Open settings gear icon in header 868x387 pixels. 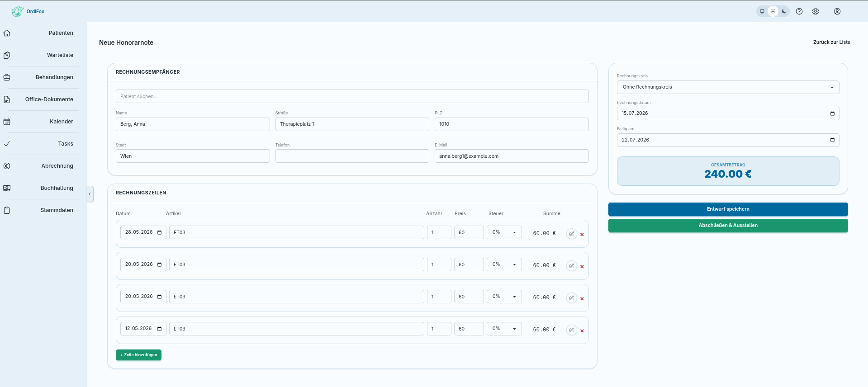[816, 11]
